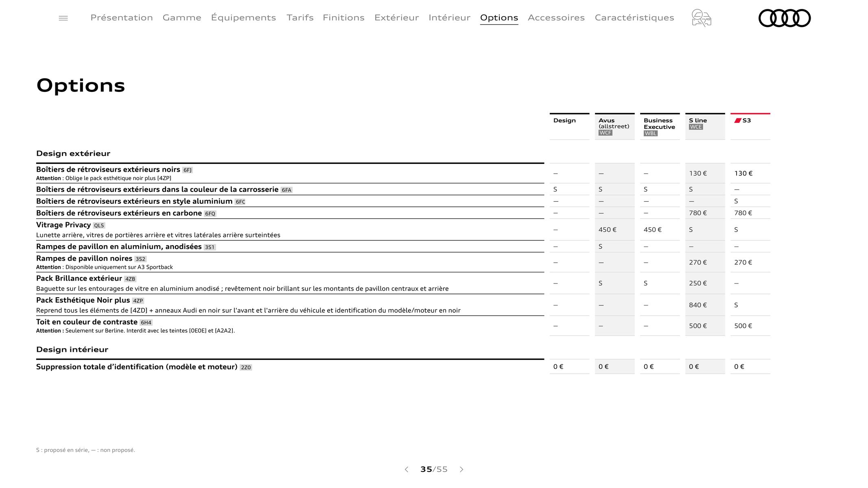Viewport: 868px width, 488px height.
Task: Click the WCE code badge
Action: pyautogui.click(x=696, y=127)
